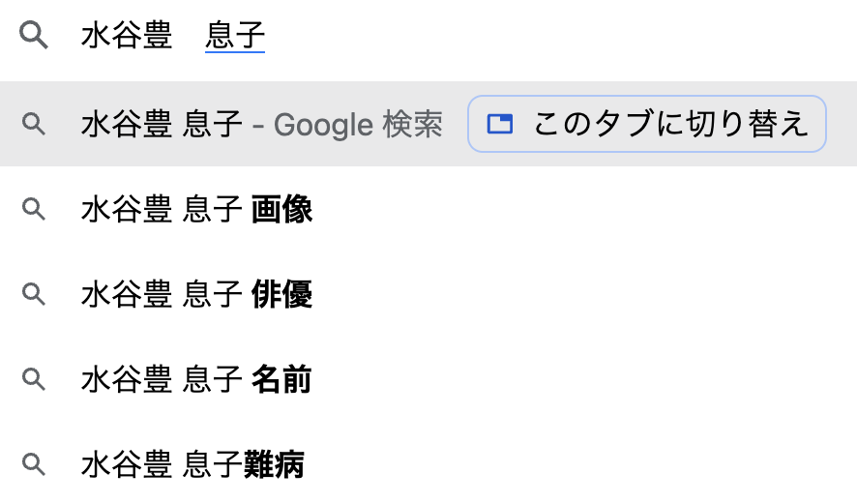Click the 水谷豊 text in the search box
The height and width of the screenshot is (504, 857).
pyautogui.click(x=127, y=36)
